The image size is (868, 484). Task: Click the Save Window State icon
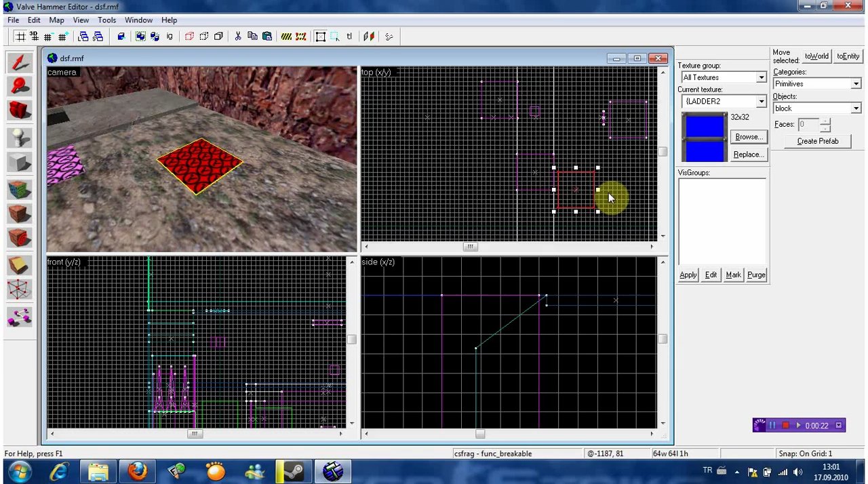click(x=98, y=37)
